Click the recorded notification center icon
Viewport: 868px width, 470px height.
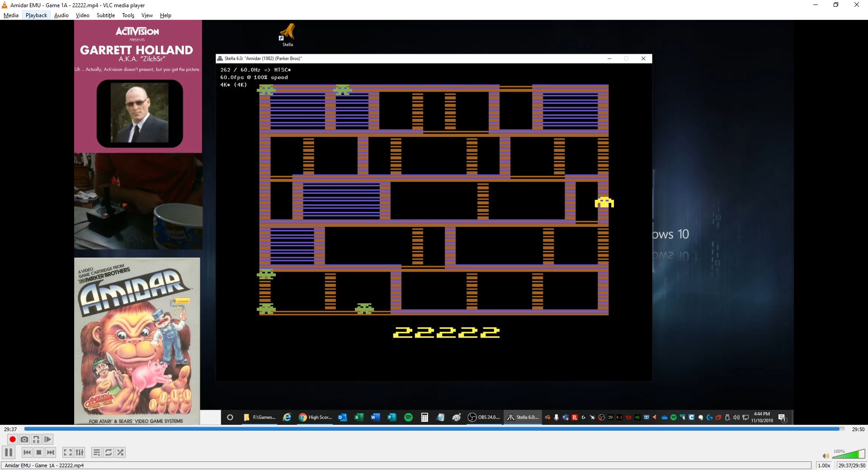(x=782, y=418)
